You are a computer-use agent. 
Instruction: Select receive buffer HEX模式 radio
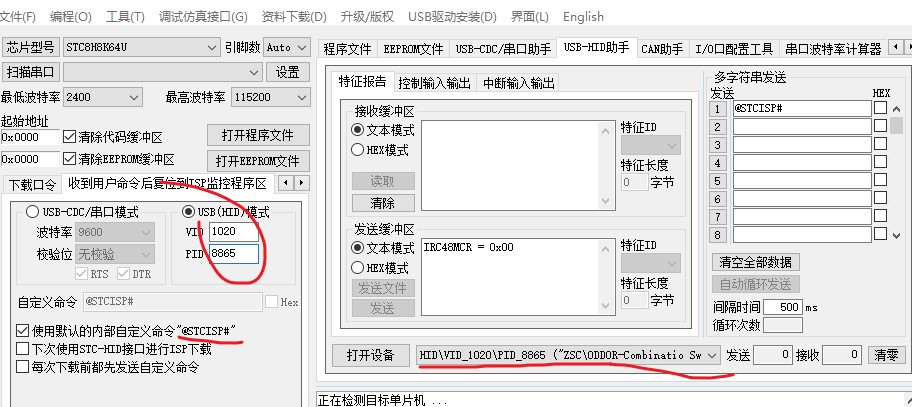(x=358, y=150)
